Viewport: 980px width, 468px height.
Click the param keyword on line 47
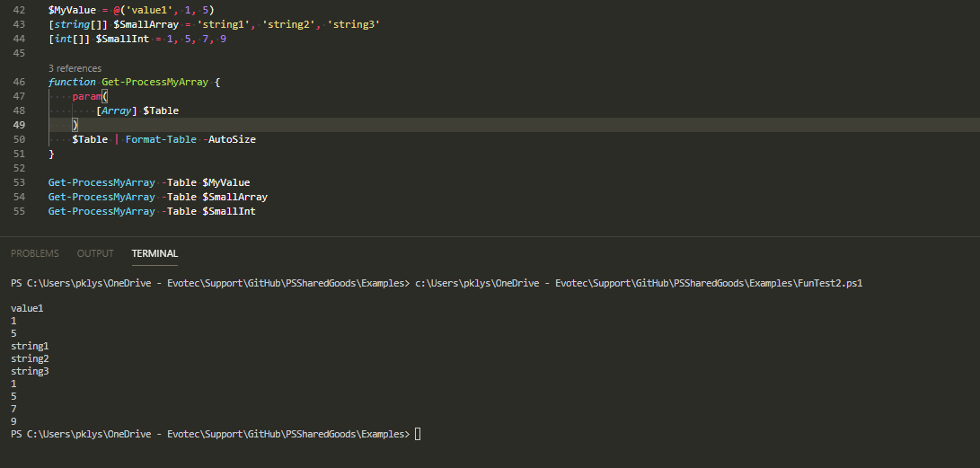[86, 96]
